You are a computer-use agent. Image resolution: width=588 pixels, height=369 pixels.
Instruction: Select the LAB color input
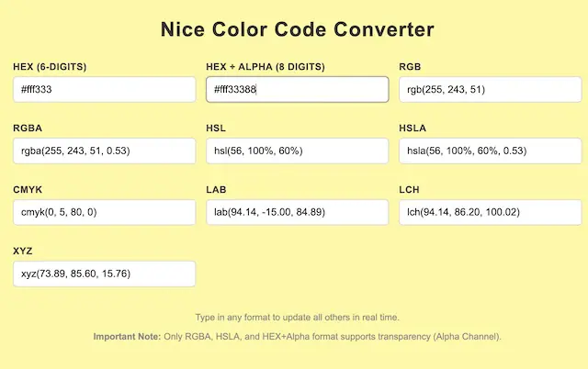pyautogui.click(x=297, y=212)
